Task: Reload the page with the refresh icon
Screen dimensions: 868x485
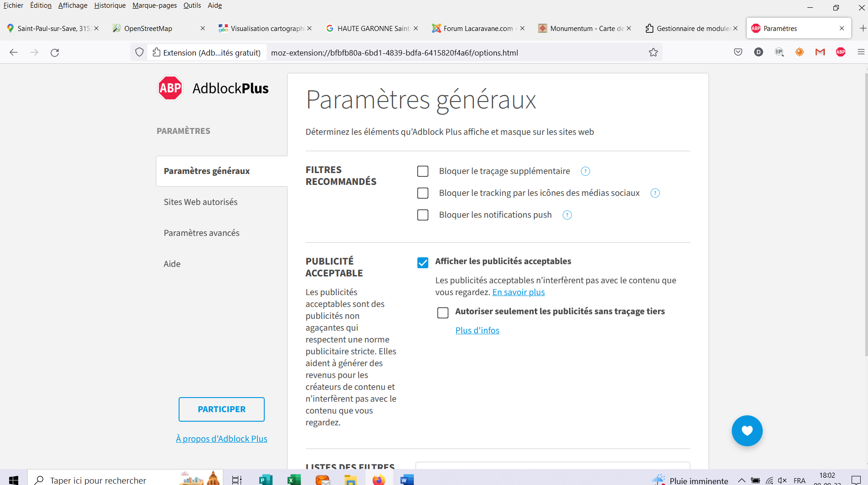Action: pyautogui.click(x=55, y=52)
